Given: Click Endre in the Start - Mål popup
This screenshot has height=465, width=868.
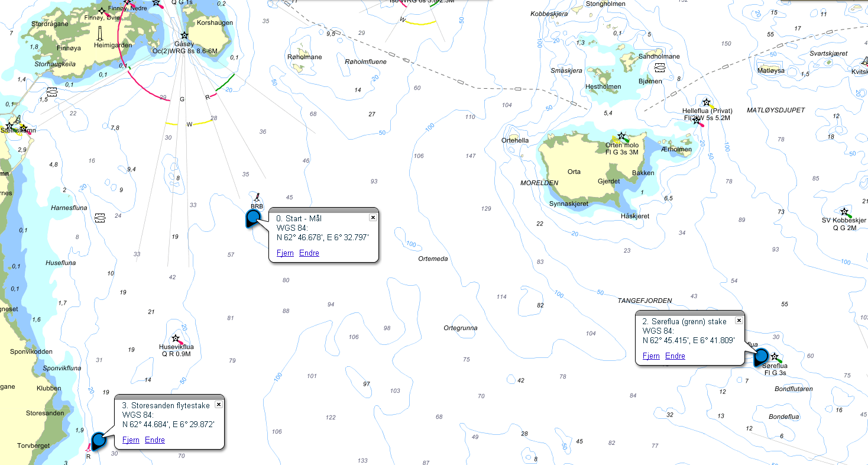Looking at the screenshot, I should point(309,253).
